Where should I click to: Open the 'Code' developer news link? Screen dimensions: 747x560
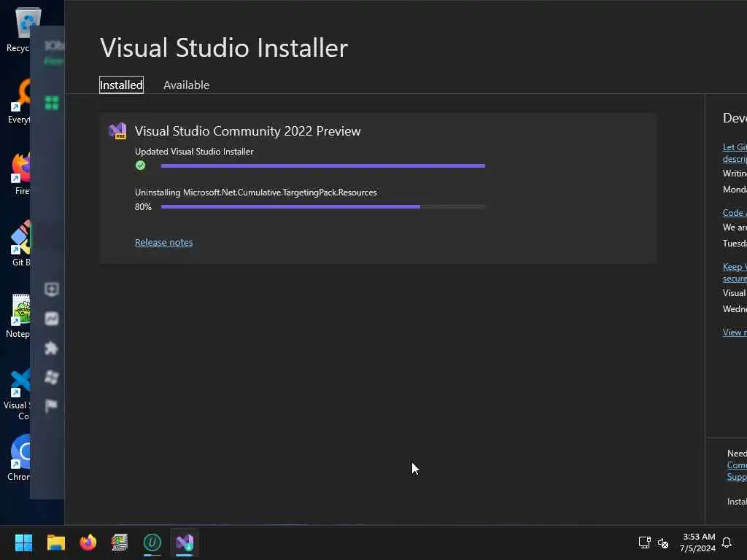click(x=735, y=213)
